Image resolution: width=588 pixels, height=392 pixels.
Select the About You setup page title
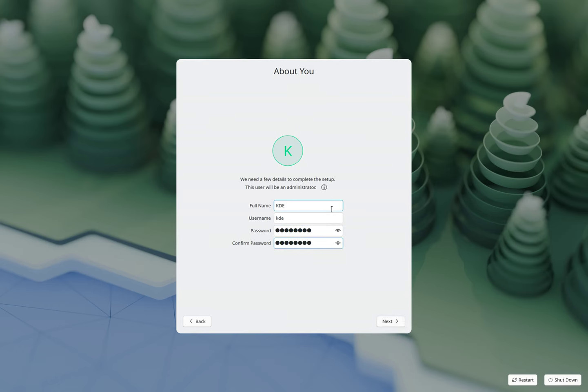[x=293, y=71]
